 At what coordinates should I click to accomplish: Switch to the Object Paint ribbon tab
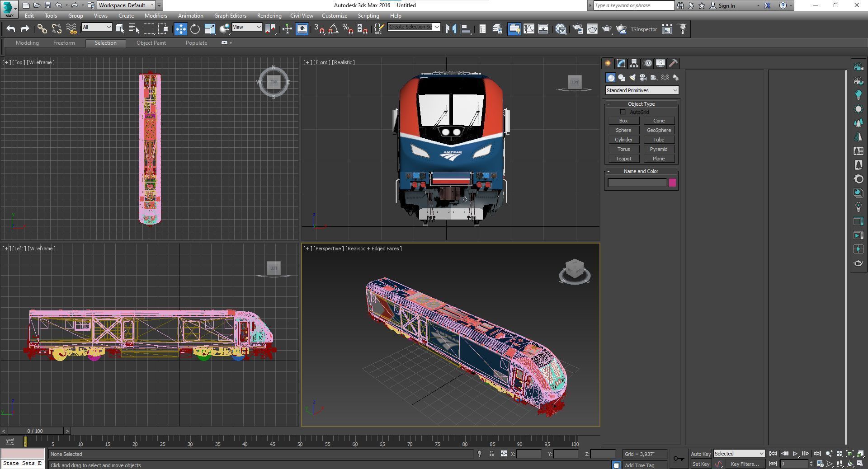coord(151,43)
